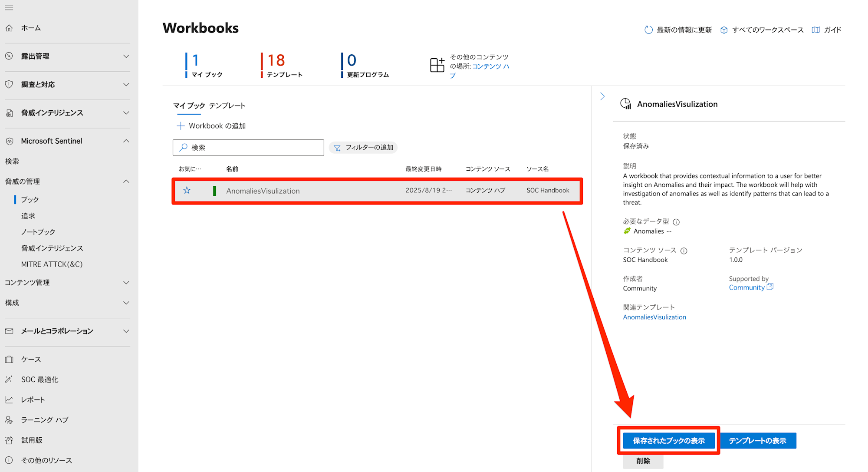Click the 18 テンプレート counter
Viewport: 868px width, 472px height.
(x=282, y=65)
